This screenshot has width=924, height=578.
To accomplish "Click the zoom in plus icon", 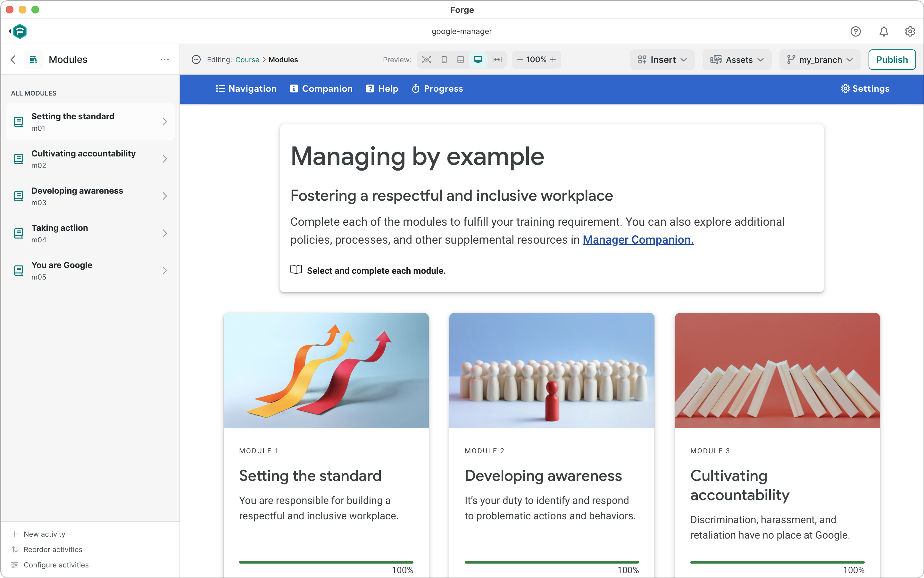I will pos(553,60).
